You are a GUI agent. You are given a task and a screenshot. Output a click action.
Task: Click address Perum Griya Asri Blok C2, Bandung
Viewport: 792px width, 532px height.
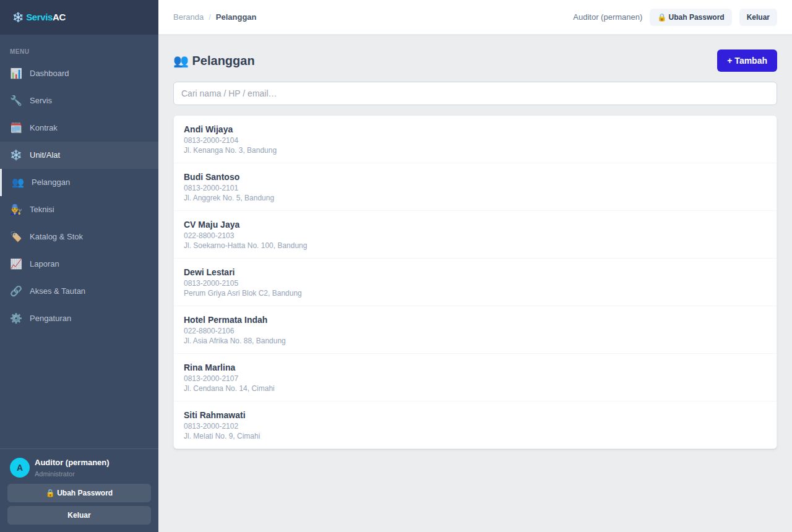(243, 293)
